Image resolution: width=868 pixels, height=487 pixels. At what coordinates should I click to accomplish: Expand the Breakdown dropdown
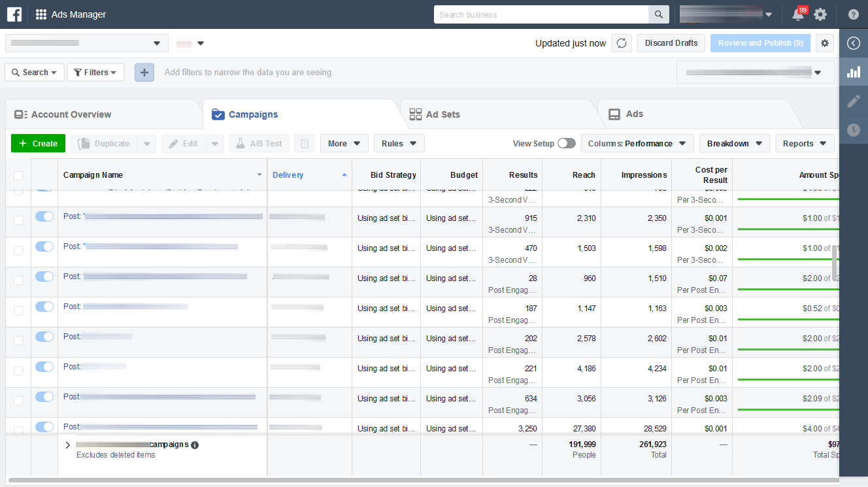pyautogui.click(x=734, y=144)
